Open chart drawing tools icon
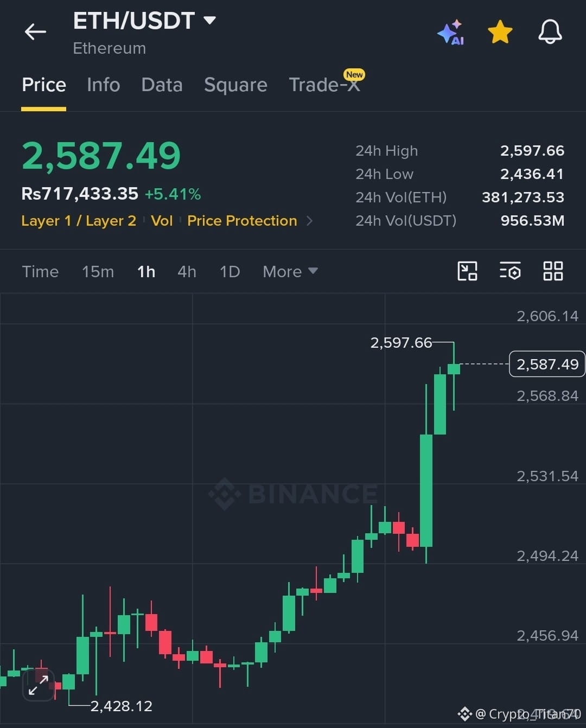 pos(467,271)
